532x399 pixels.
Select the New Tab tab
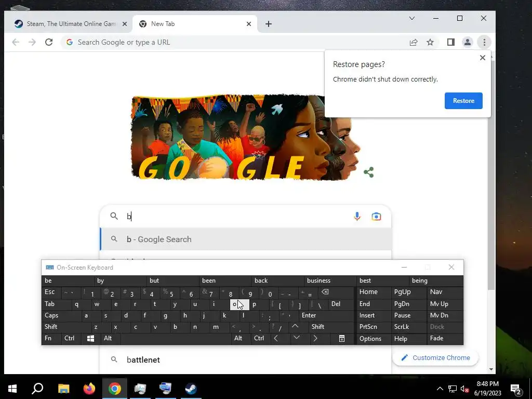pos(195,24)
